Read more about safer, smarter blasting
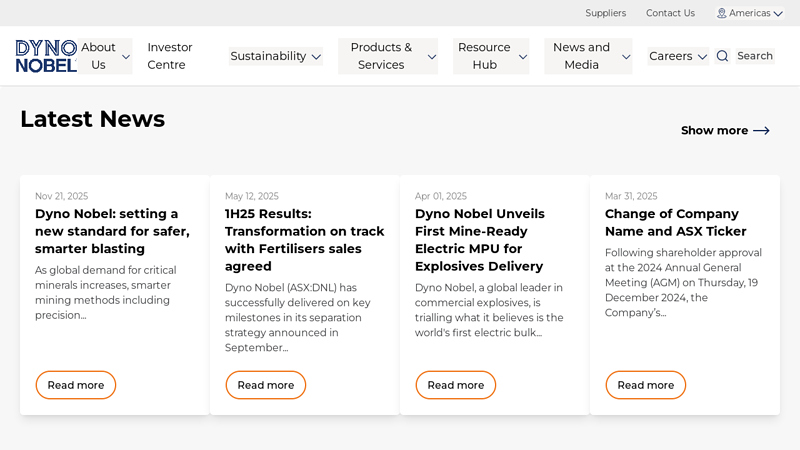Screen dimensions: 800x450 (76, 385)
